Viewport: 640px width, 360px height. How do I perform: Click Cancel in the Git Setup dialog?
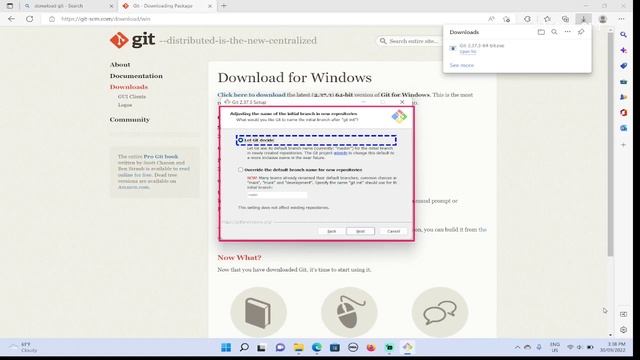[x=393, y=231]
